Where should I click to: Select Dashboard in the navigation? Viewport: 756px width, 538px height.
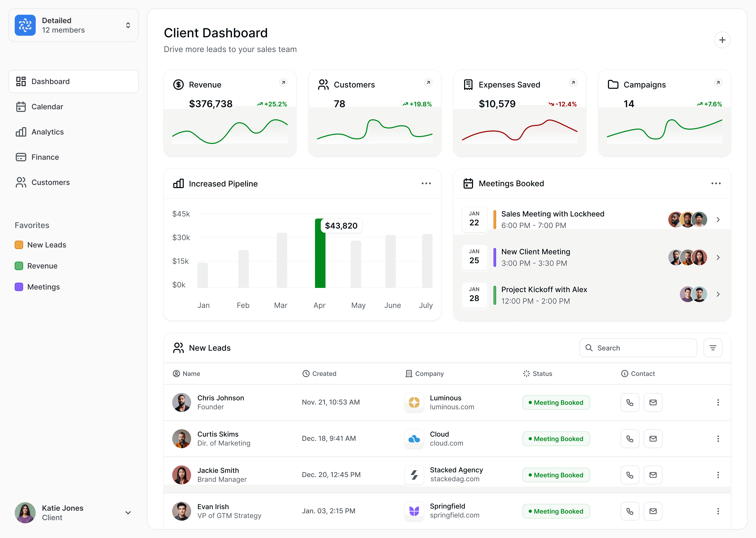50,81
